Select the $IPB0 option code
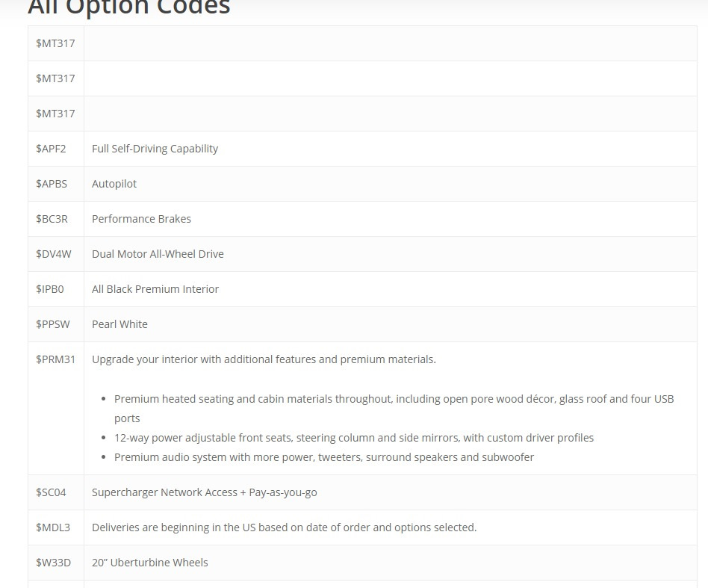 click(50, 289)
